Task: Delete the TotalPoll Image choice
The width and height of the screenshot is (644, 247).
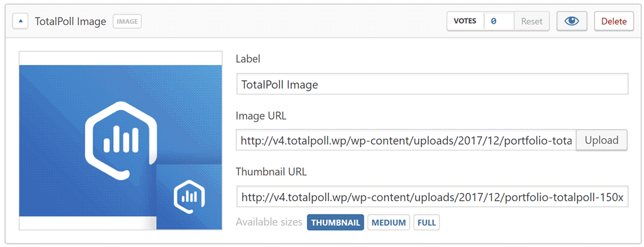Action: coord(614,21)
